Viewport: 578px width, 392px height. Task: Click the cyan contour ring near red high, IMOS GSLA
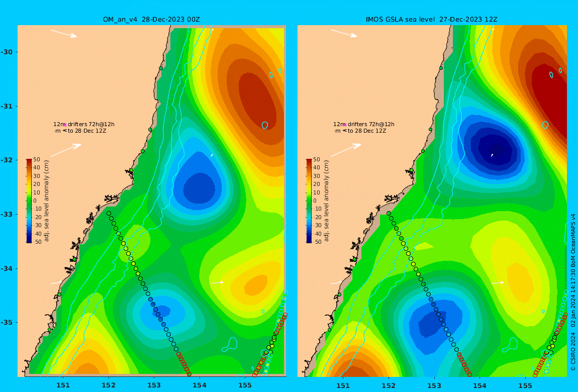pyautogui.click(x=545, y=125)
